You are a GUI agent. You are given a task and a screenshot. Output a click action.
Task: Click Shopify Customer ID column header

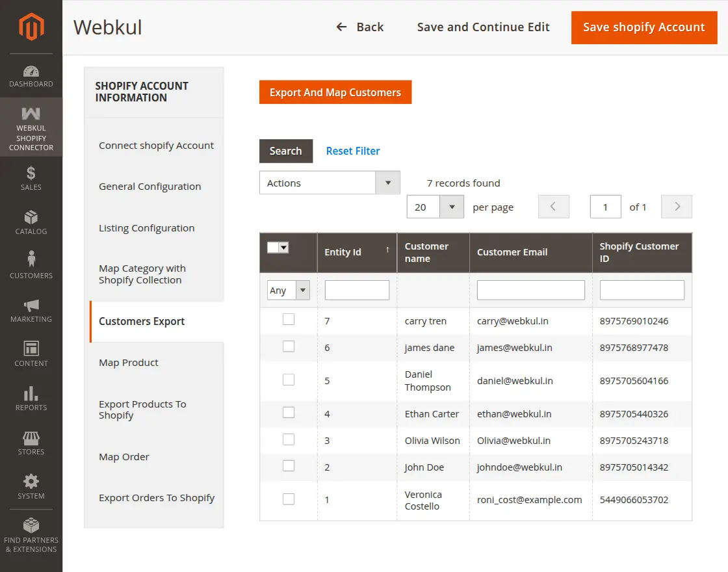[642, 253]
